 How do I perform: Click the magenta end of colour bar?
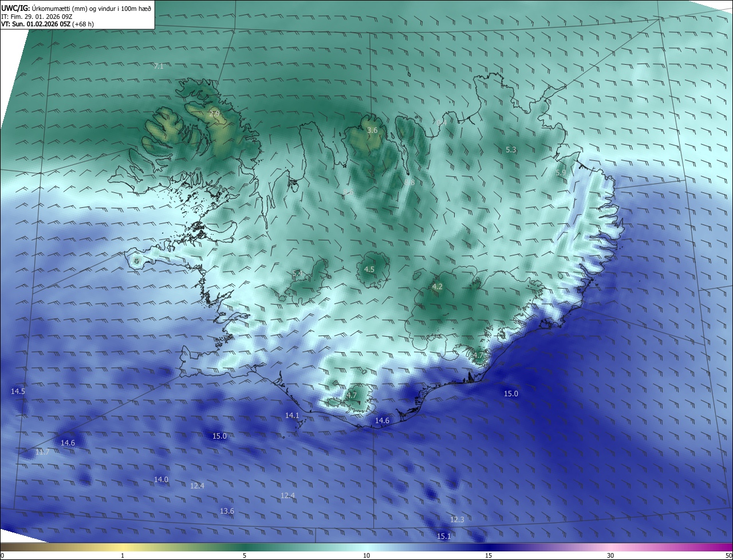point(724,547)
